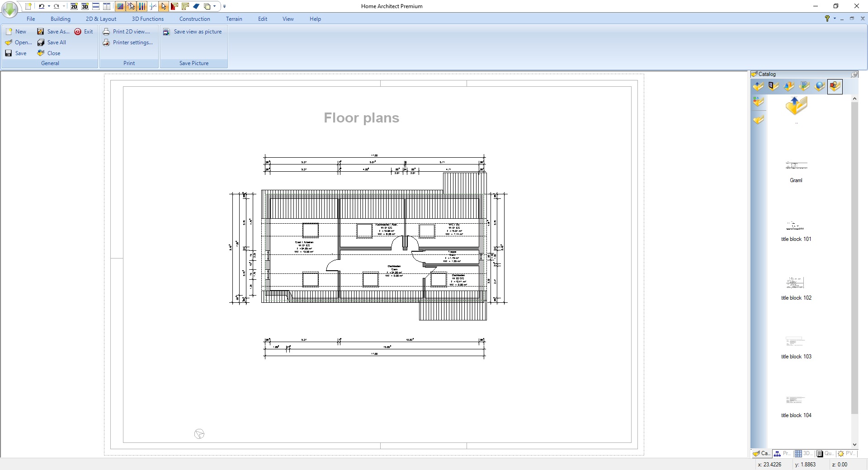Click the 3D objects catalog folder

(789, 86)
